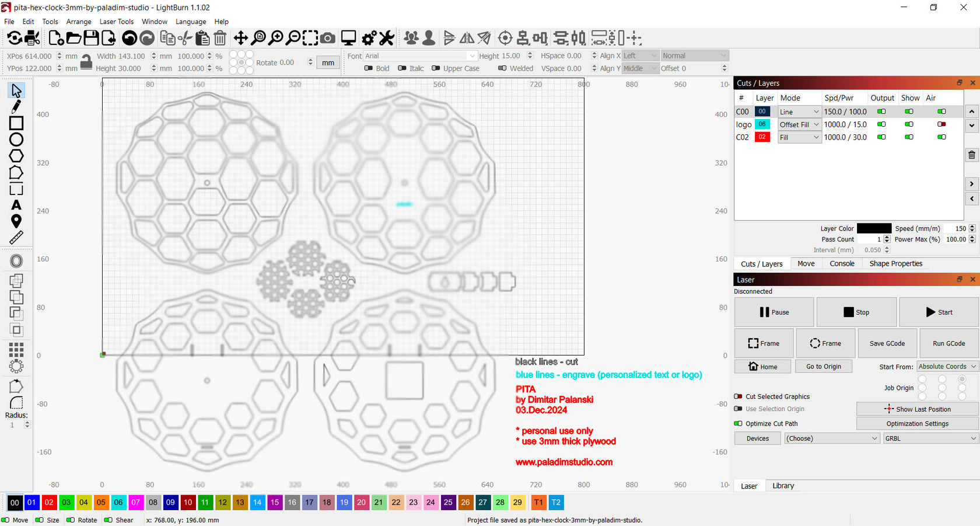Click the Go to Origin button
The height and width of the screenshot is (526, 980).
[823, 366]
